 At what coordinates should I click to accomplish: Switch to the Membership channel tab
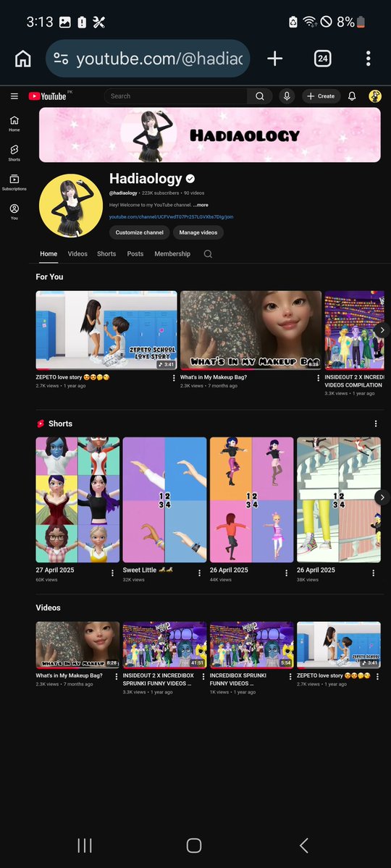[x=172, y=254]
